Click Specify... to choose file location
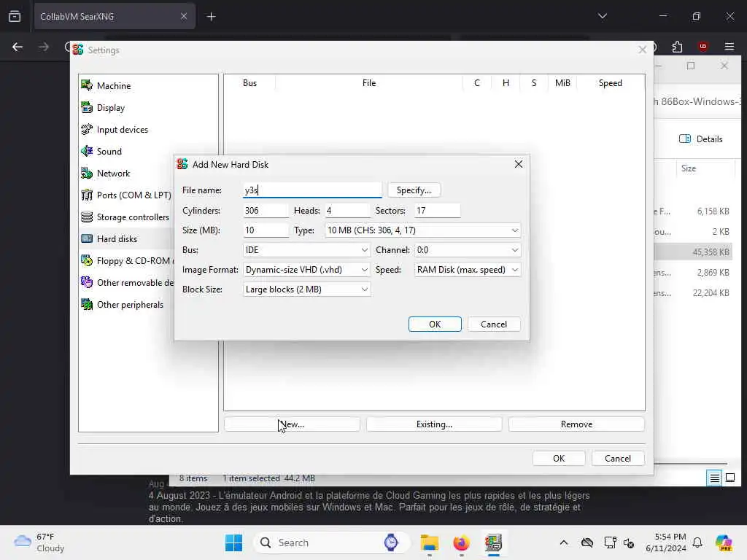Screen dimensions: 747x560 (414, 190)
